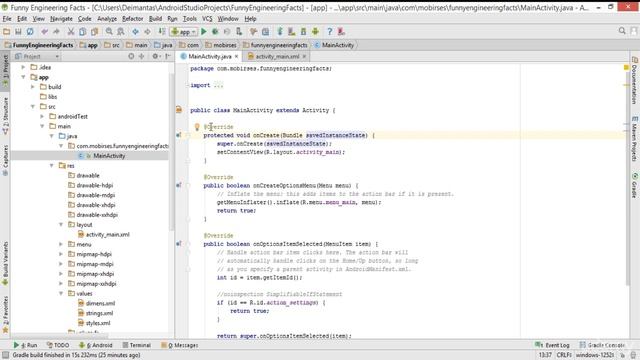The height and width of the screenshot is (360, 640).
Task: Open the Event Log
Action: [x=552, y=345]
